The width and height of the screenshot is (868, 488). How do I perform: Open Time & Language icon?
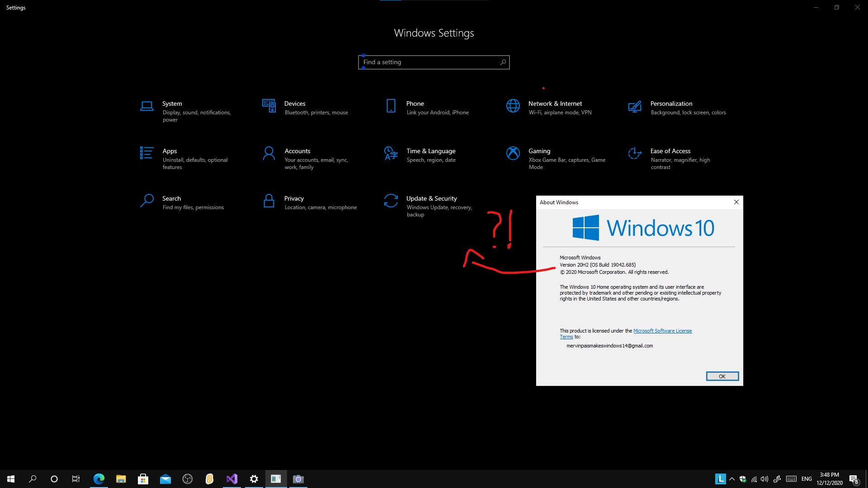tap(391, 153)
